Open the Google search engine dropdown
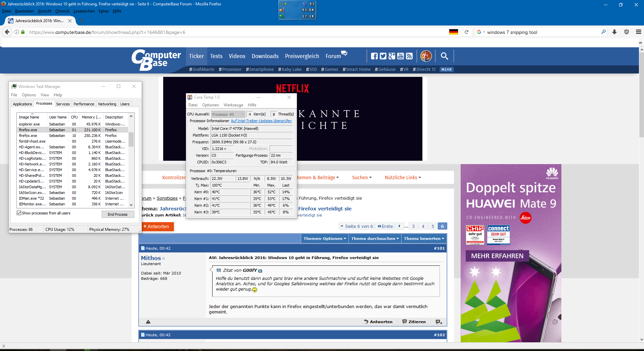Screen dimensions: 644x351 coord(481,32)
